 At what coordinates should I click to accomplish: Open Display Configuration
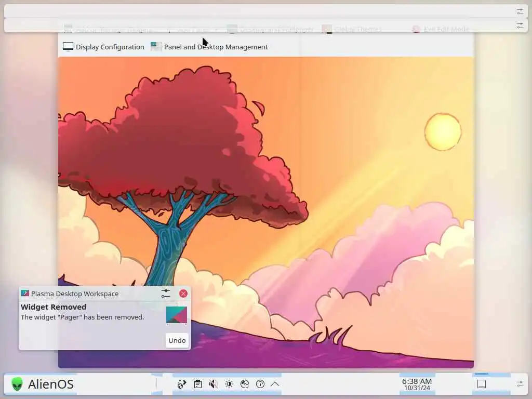[x=103, y=47]
